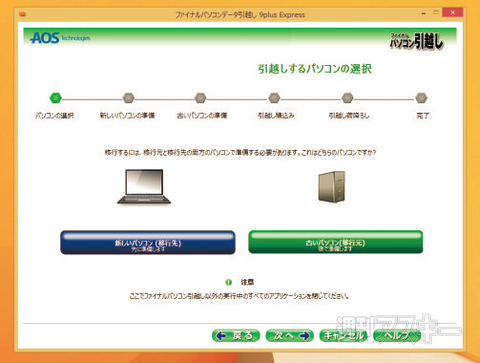Minimize the window
This screenshot has height=363, width=480.
(x=424, y=13)
